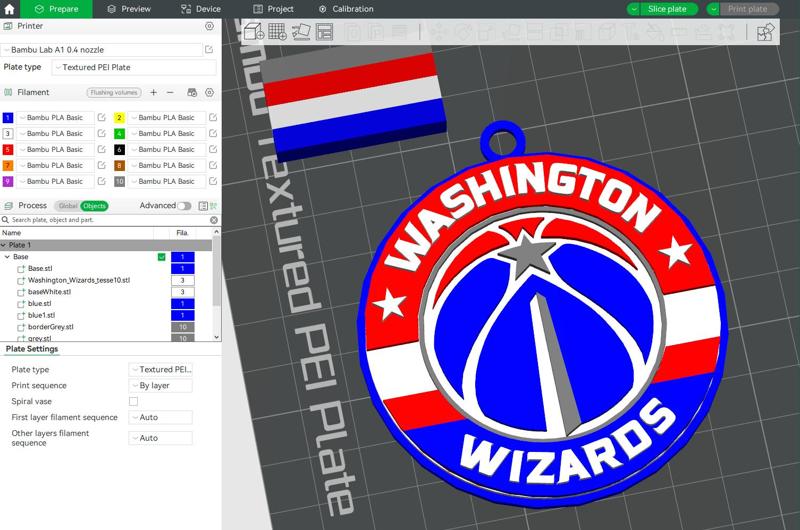This screenshot has width=800, height=530.
Task: Click the Add object cube icon
Action: tap(254, 32)
